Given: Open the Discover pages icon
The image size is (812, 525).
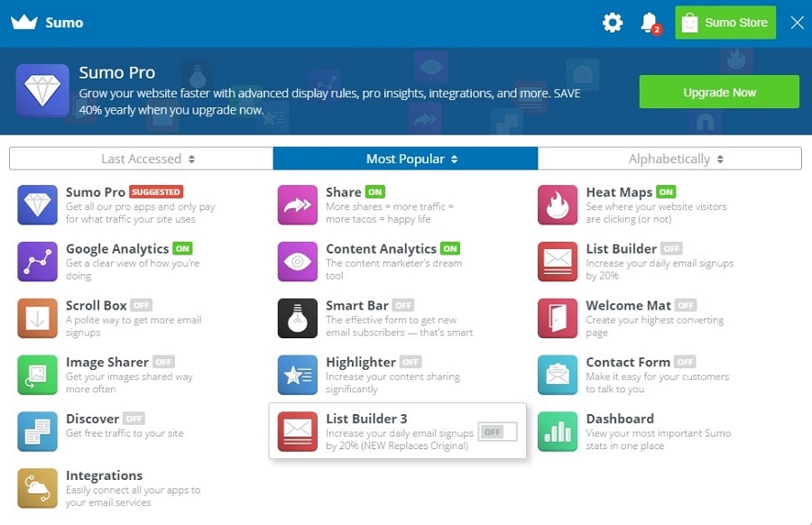Looking at the screenshot, I should click(x=37, y=431).
